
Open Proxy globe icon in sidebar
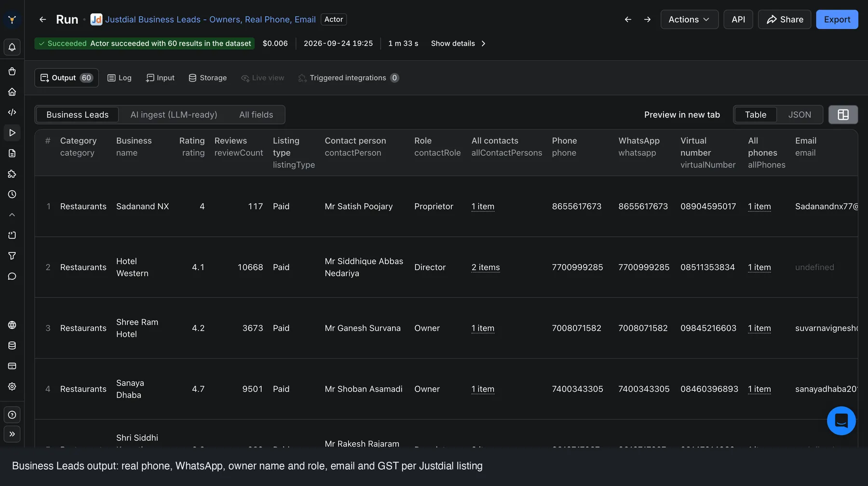12,325
